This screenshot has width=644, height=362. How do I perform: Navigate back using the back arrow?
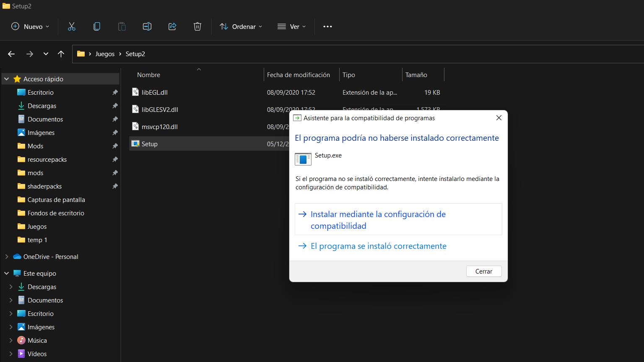(x=11, y=54)
